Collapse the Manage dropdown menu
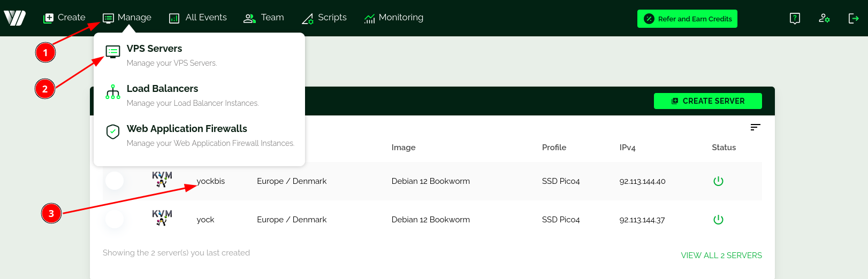 point(127,18)
